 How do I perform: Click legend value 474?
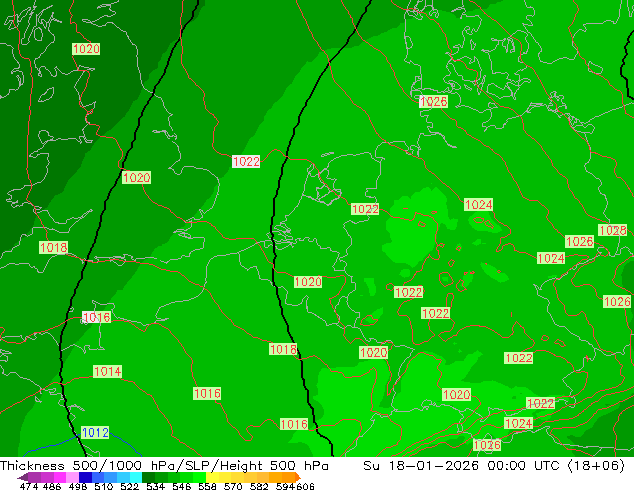tap(29, 486)
